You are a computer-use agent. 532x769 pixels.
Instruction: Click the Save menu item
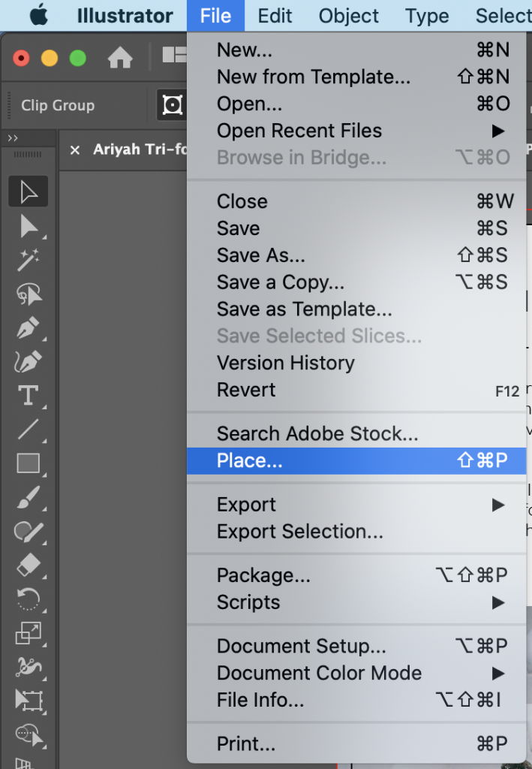pyautogui.click(x=356, y=228)
